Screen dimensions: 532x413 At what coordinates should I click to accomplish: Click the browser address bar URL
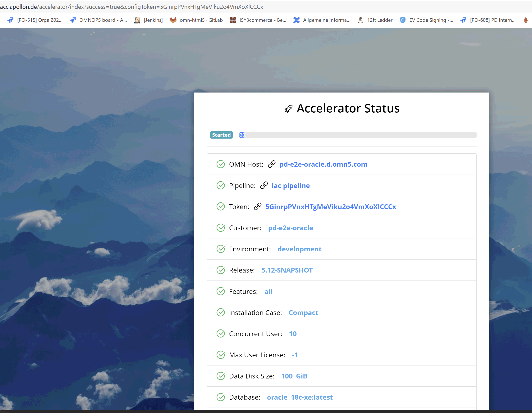point(132,6)
